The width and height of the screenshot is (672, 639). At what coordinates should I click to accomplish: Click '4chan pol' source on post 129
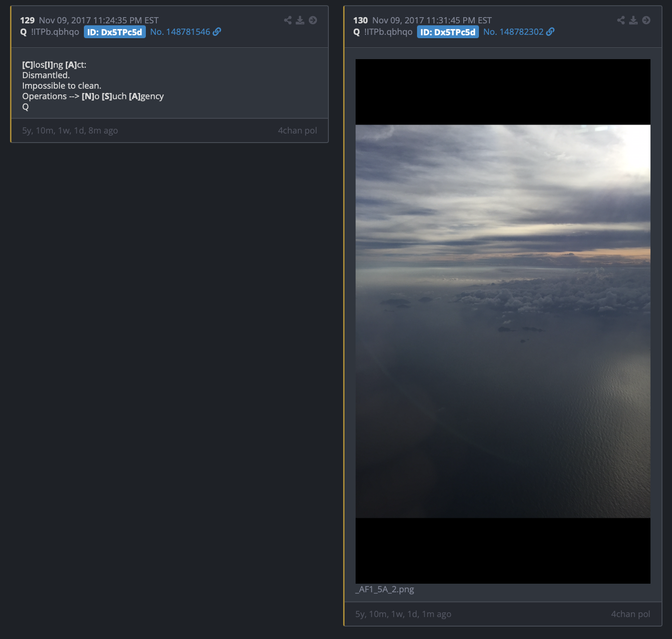297,130
